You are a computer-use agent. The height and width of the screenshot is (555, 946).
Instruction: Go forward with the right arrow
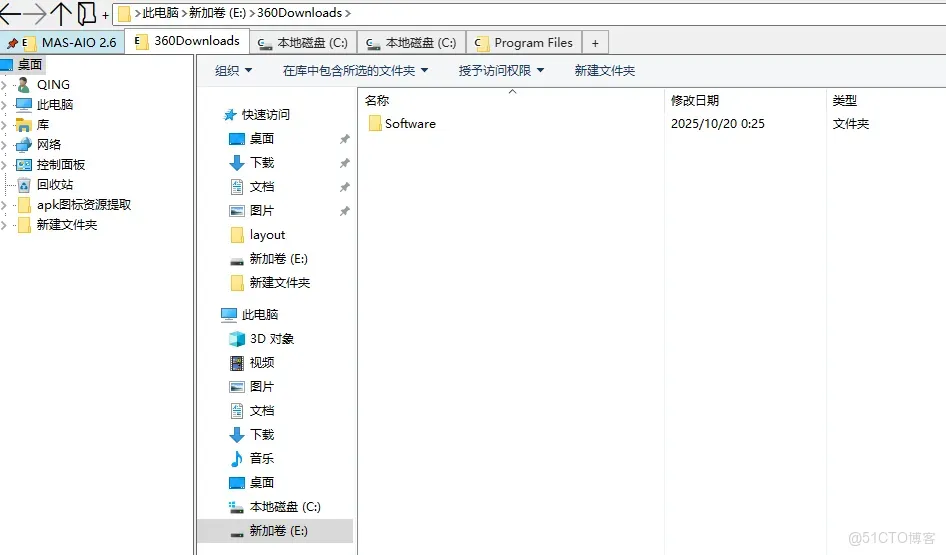pyautogui.click(x=36, y=13)
